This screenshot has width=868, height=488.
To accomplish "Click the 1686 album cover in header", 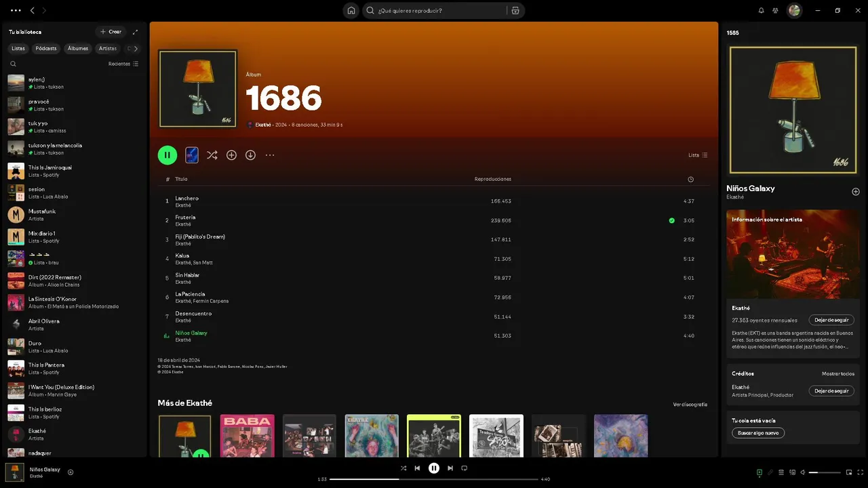I will [198, 88].
